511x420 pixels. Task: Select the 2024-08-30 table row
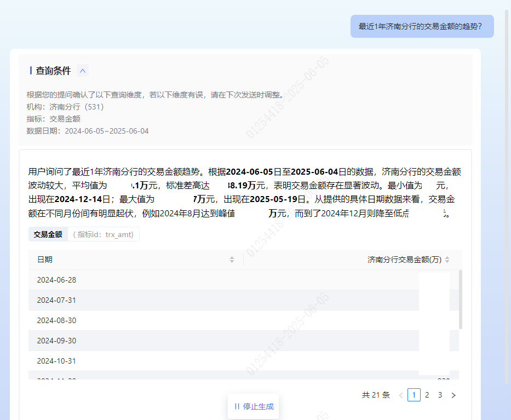[243, 320]
